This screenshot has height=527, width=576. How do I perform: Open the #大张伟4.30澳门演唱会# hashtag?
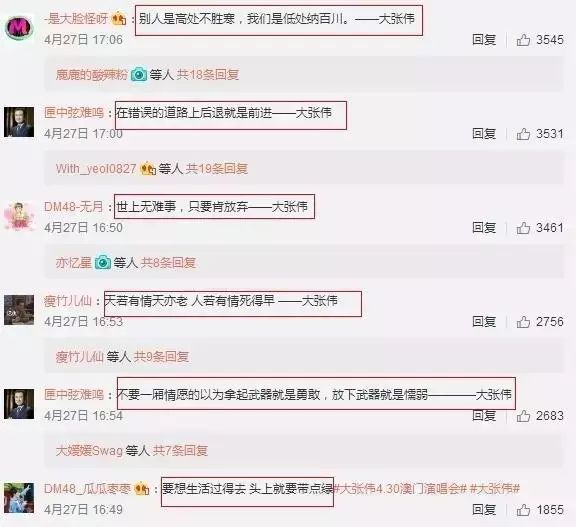click(x=400, y=489)
